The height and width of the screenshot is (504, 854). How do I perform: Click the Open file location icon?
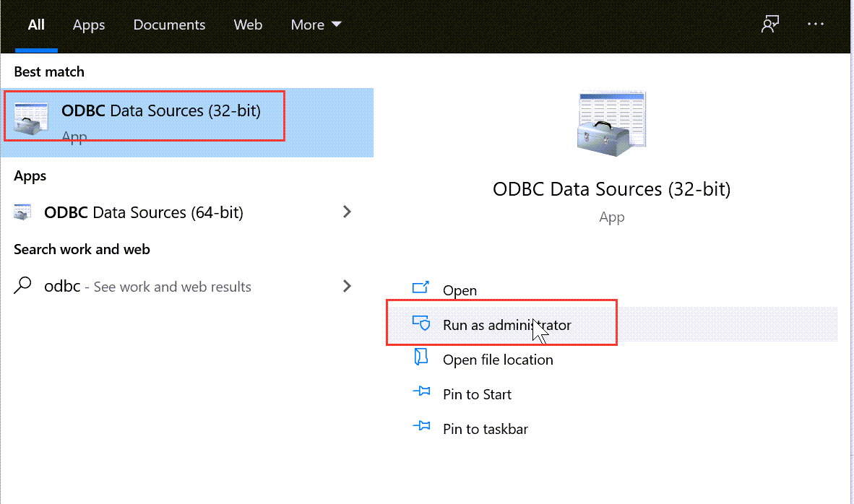(420, 358)
